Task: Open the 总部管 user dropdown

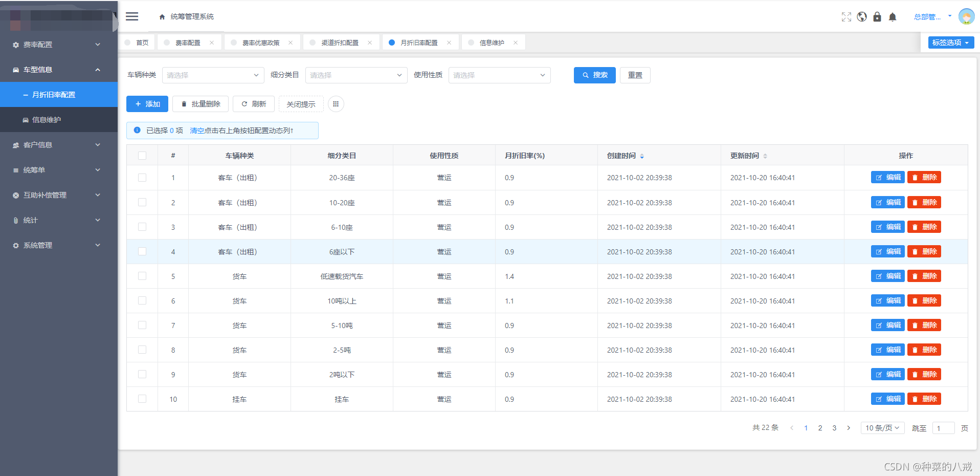Action: click(932, 17)
